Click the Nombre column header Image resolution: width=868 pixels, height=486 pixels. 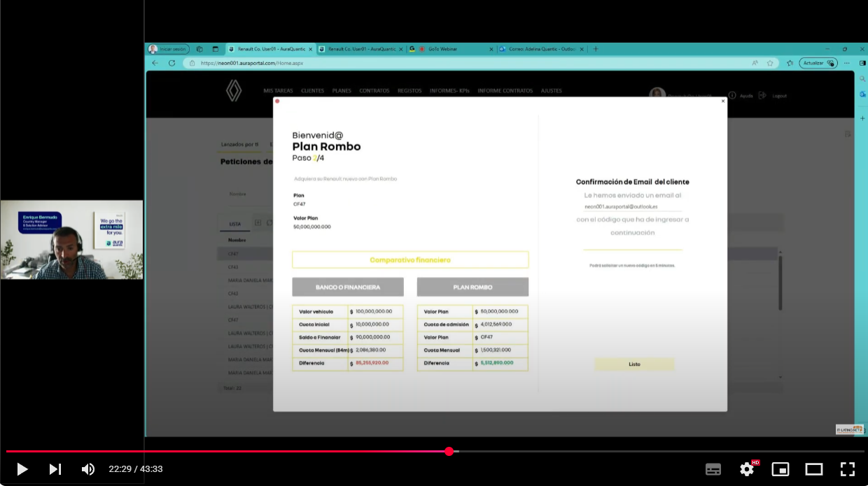coord(237,240)
